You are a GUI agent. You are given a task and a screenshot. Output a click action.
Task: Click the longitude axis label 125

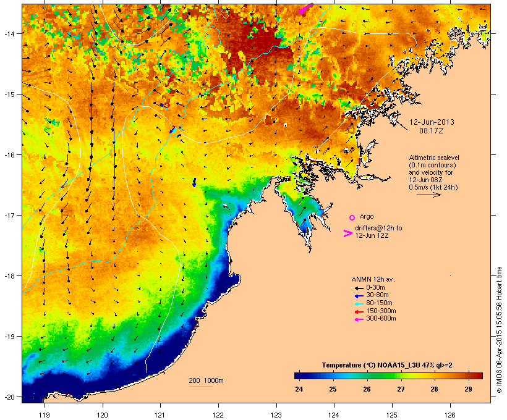click(392, 415)
